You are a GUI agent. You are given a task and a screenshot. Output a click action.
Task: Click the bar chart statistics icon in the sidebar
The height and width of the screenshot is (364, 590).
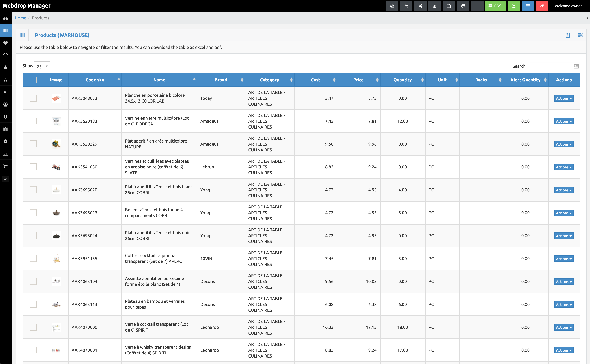[5, 154]
